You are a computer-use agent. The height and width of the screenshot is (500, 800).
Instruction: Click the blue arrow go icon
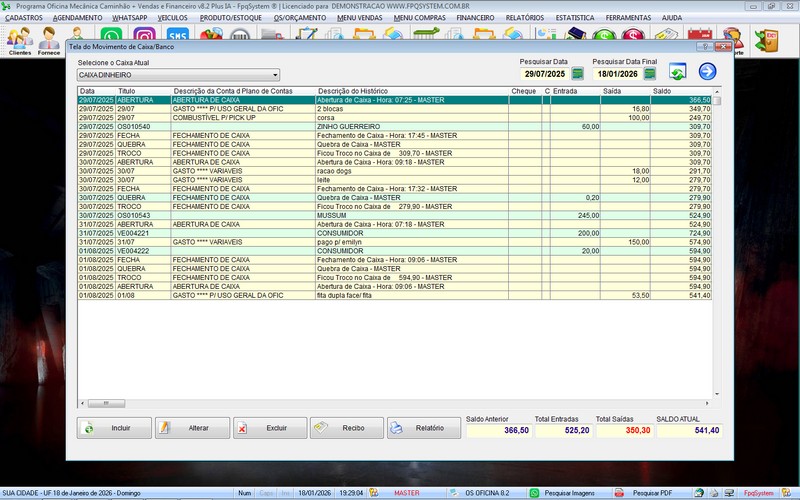pos(708,71)
